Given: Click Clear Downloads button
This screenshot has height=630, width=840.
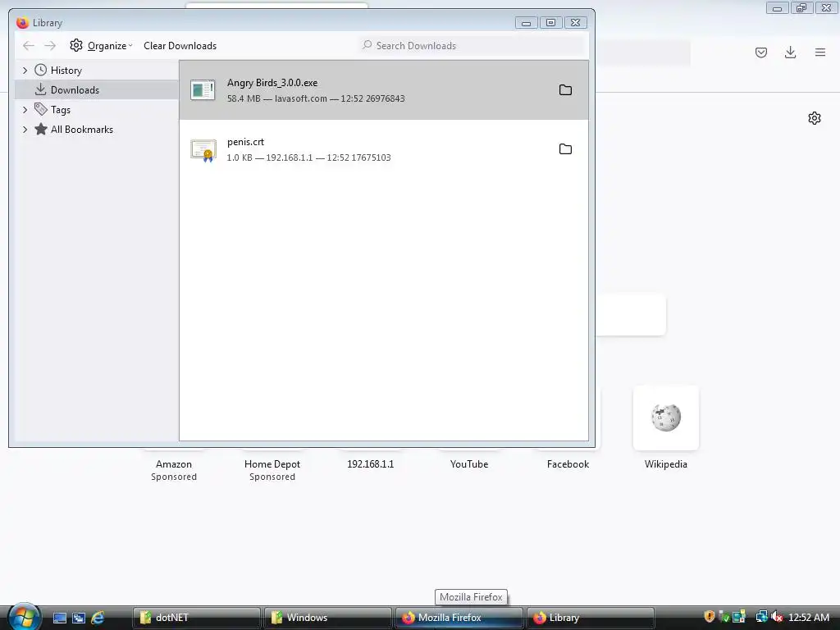Looking at the screenshot, I should pyautogui.click(x=180, y=46).
